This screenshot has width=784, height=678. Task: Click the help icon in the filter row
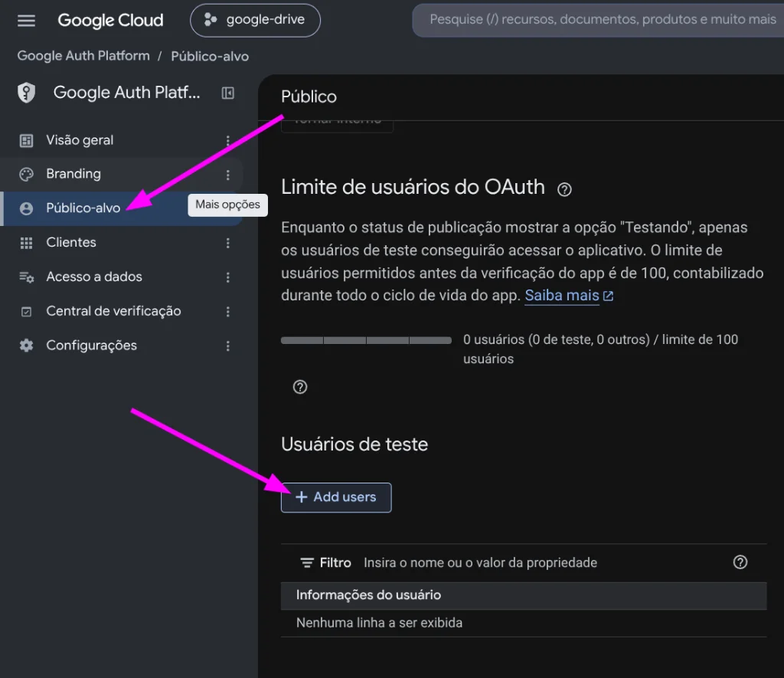point(740,562)
